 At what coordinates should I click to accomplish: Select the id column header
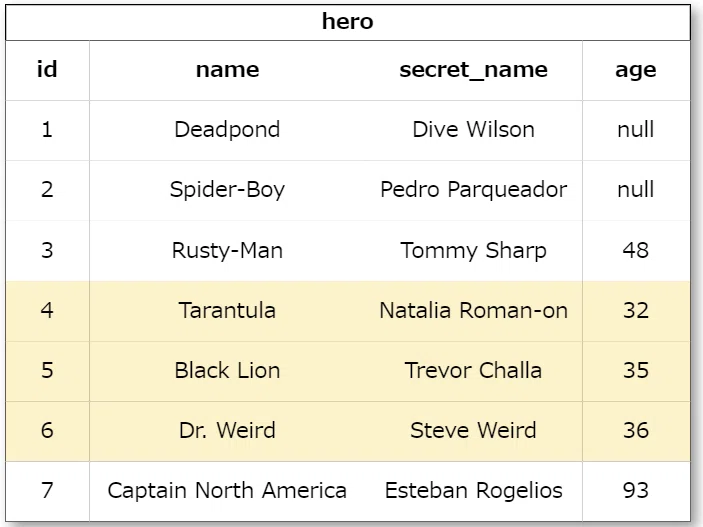tap(48, 70)
